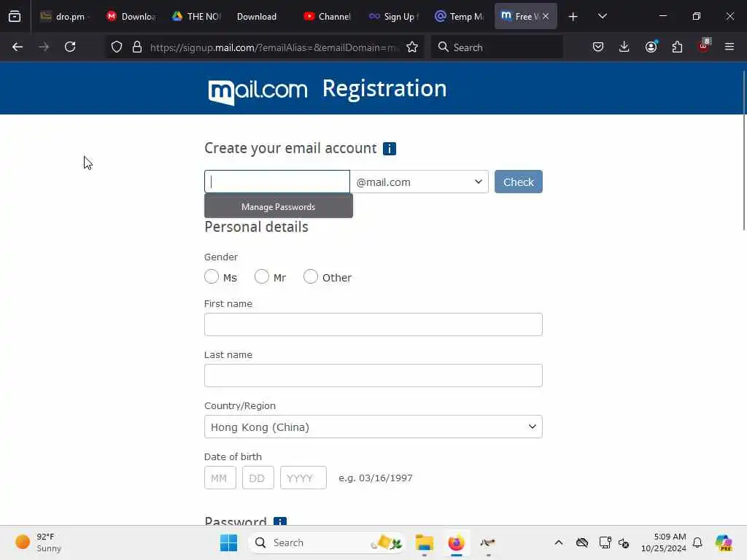Focus the email alias input field
747x560 pixels.
click(x=276, y=182)
